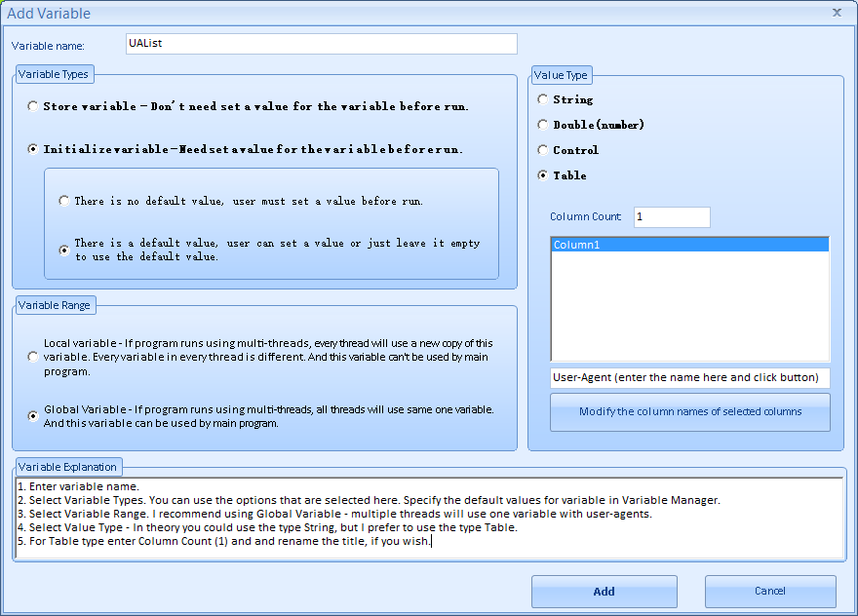
Task: Click the Cancel button
Action: (769, 592)
